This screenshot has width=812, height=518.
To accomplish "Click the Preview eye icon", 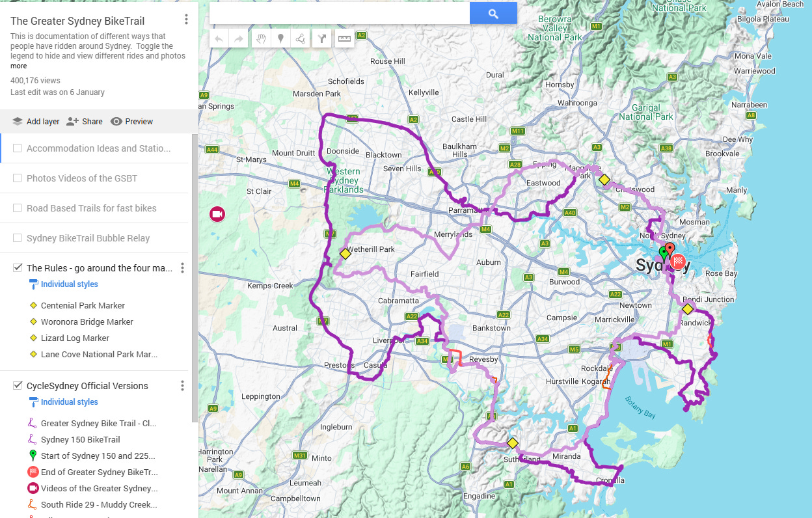I will click(x=116, y=122).
